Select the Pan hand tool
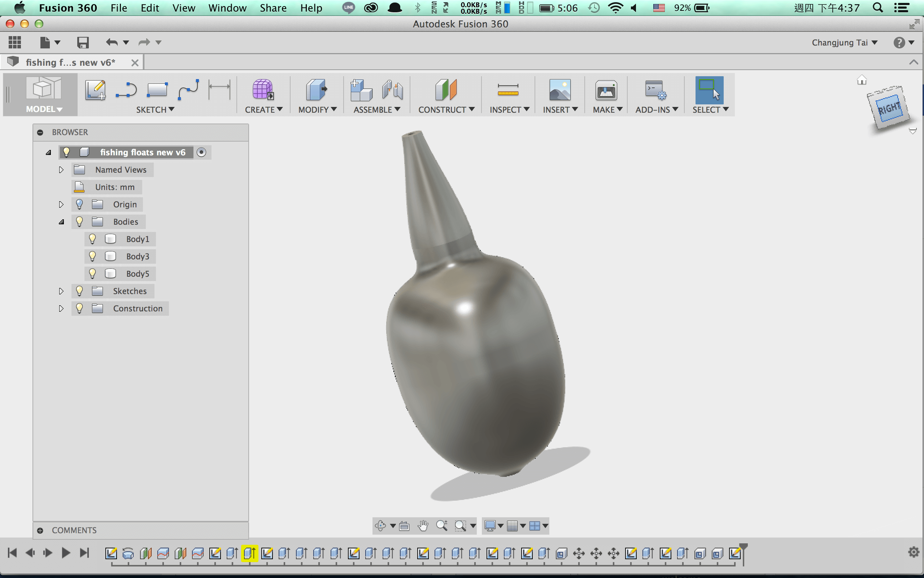This screenshot has height=578, width=924. tap(423, 526)
